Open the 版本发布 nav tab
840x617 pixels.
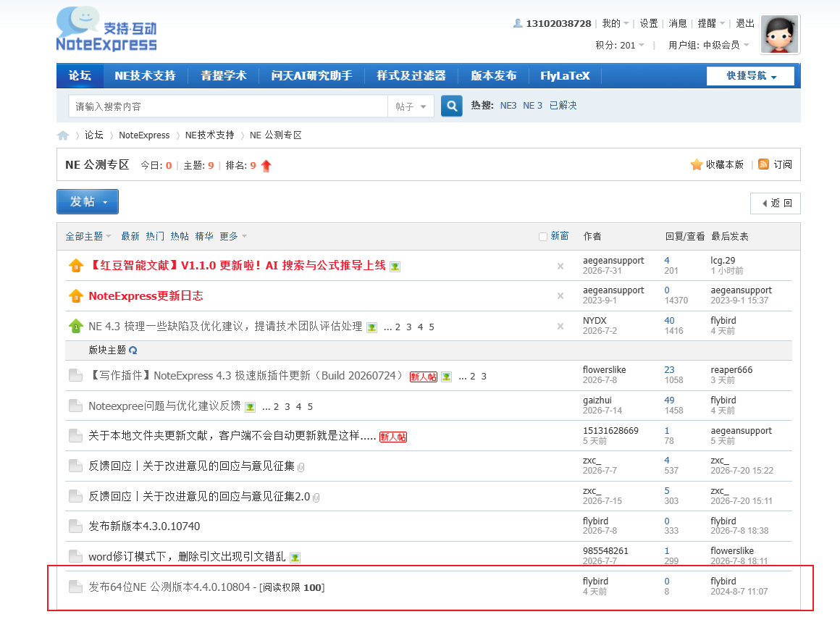493,76
